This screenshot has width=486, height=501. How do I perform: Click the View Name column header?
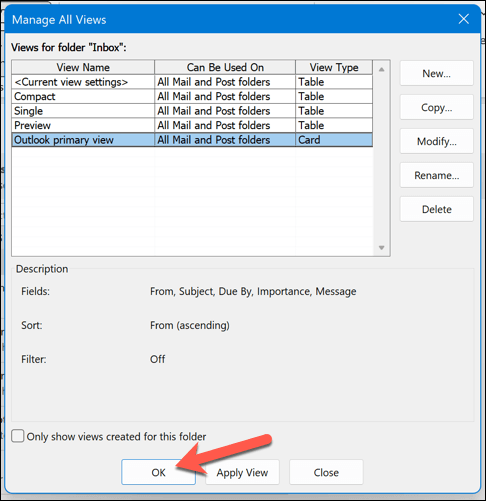point(83,67)
